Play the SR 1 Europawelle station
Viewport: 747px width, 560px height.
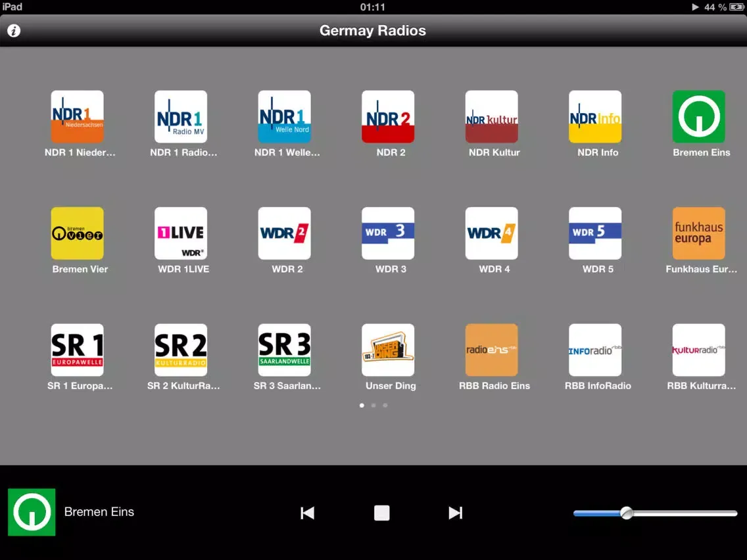(77, 350)
